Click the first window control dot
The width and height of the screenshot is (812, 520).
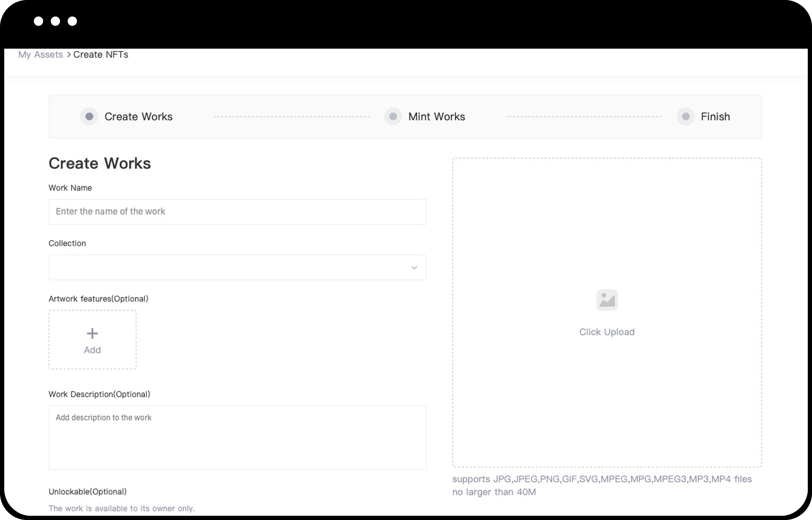tap(38, 21)
